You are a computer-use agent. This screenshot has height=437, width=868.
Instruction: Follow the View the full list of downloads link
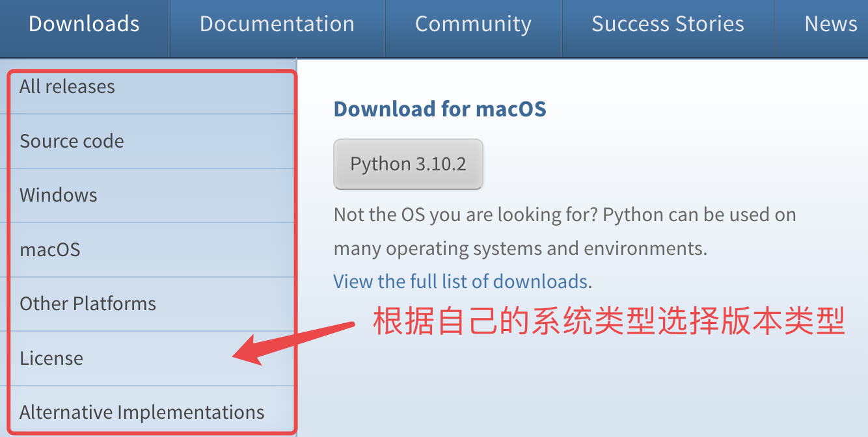pyautogui.click(x=461, y=282)
